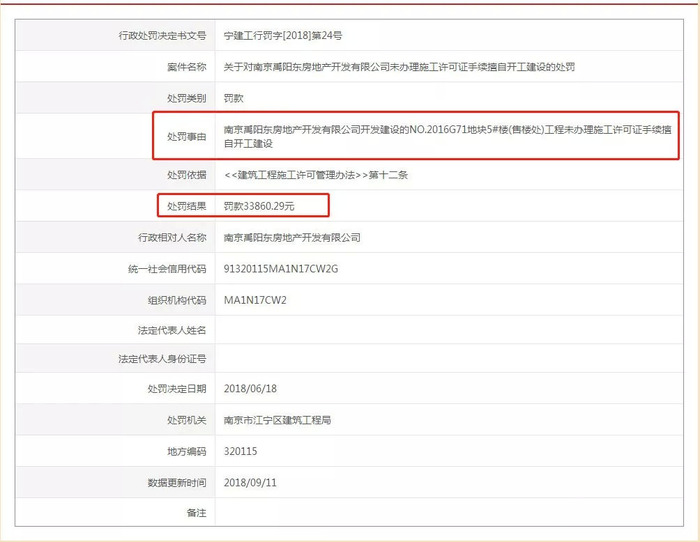700x542 pixels.
Task: Select '<<建筑工程施工许可管理办法>>第十二条' text
Action: [316, 175]
